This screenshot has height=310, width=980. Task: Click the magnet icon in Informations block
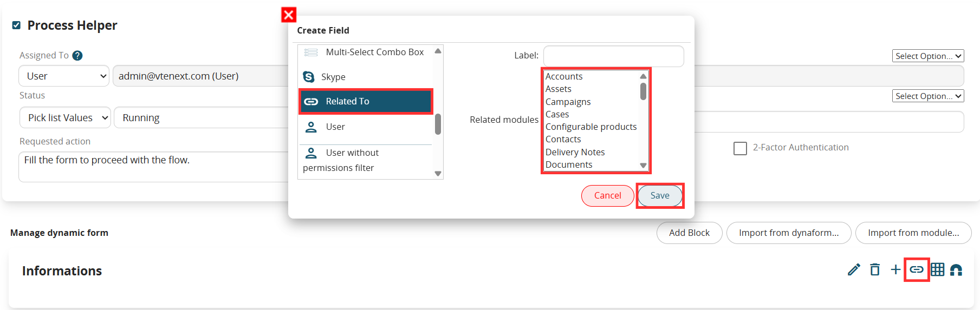pos(956,269)
